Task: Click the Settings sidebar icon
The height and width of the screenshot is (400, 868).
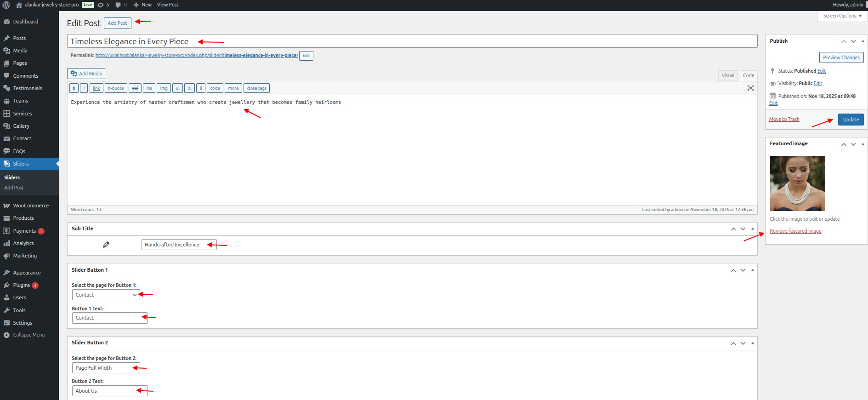Action: click(x=6, y=323)
